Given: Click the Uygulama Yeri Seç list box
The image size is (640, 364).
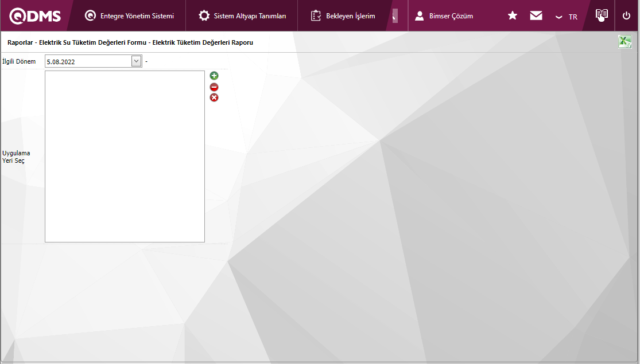Looking at the screenshot, I should [x=125, y=156].
